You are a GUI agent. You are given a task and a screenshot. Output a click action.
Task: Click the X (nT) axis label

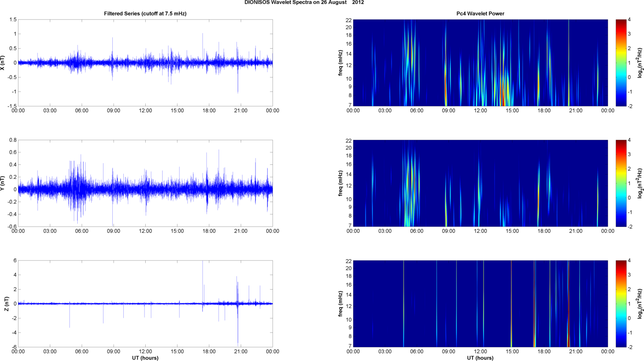3,63
